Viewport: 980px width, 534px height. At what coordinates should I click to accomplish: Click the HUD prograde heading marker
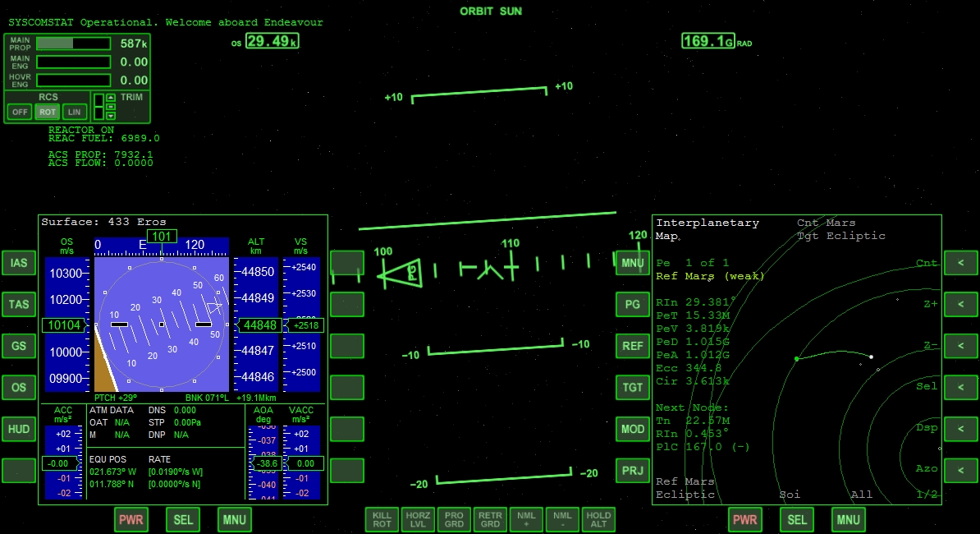click(400, 274)
